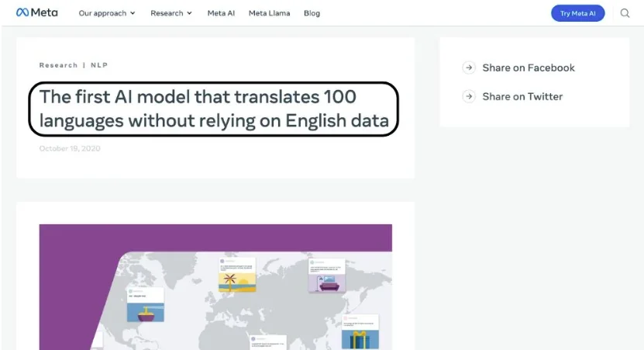Select Share on Twitter link
The image size is (644, 350).
point(522,97)
